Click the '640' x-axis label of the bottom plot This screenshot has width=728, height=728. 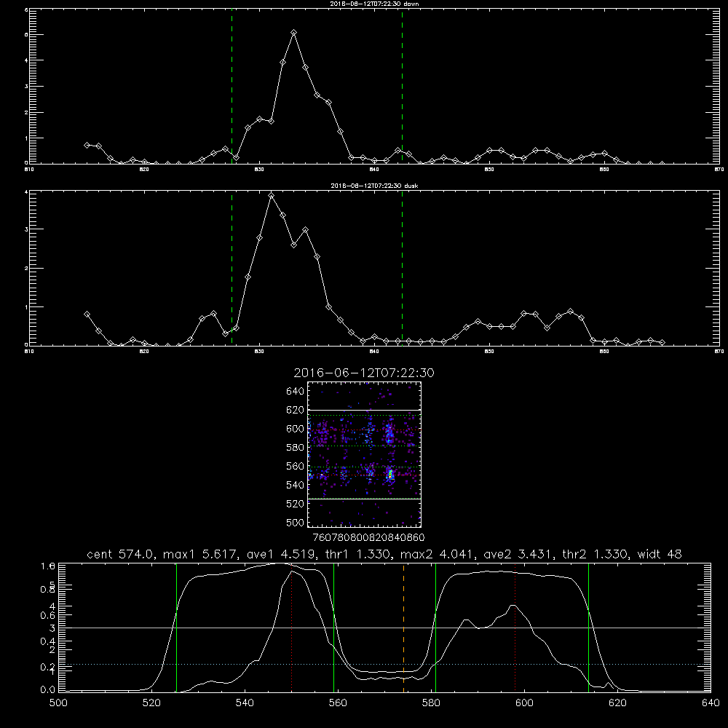711,703
